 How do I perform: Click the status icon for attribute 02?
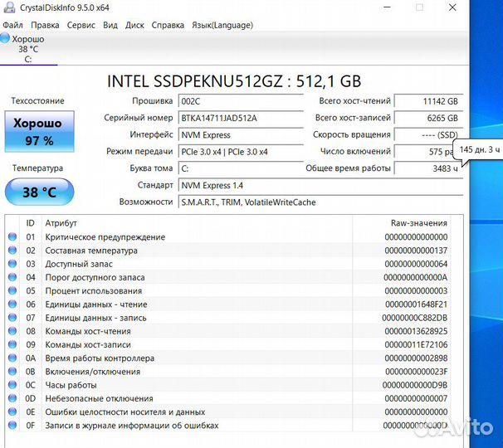coord(12,251)
